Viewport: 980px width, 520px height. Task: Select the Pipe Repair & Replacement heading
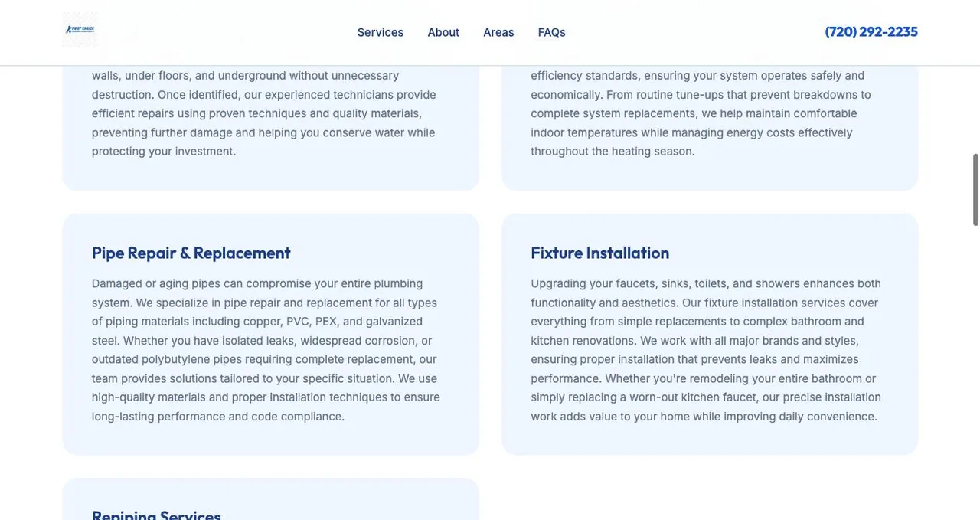pyautogui.click(x=191, y=253)
